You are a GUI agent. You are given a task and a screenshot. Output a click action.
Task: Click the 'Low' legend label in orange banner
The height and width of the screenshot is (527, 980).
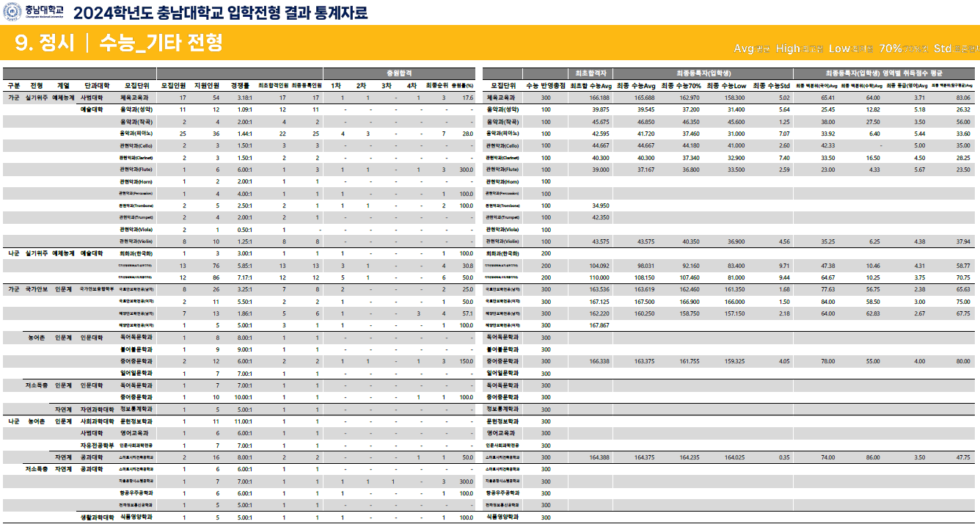[839, 48]
